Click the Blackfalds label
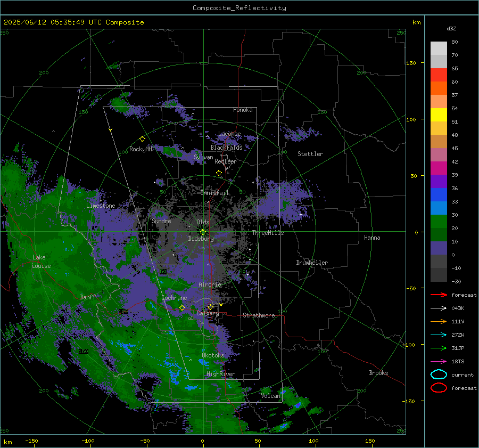Screen dimensions: 479x448 226,148
